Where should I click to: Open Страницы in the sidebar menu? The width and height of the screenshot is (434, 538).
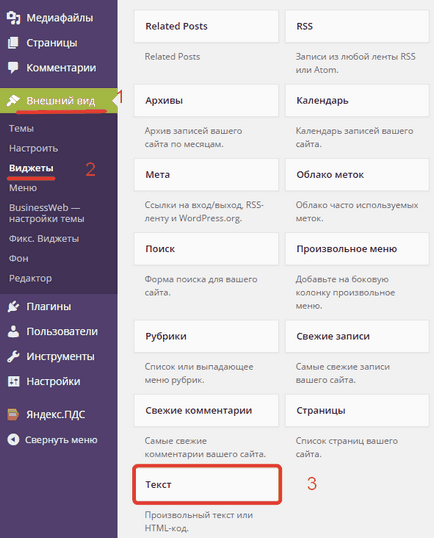(52, 43)
